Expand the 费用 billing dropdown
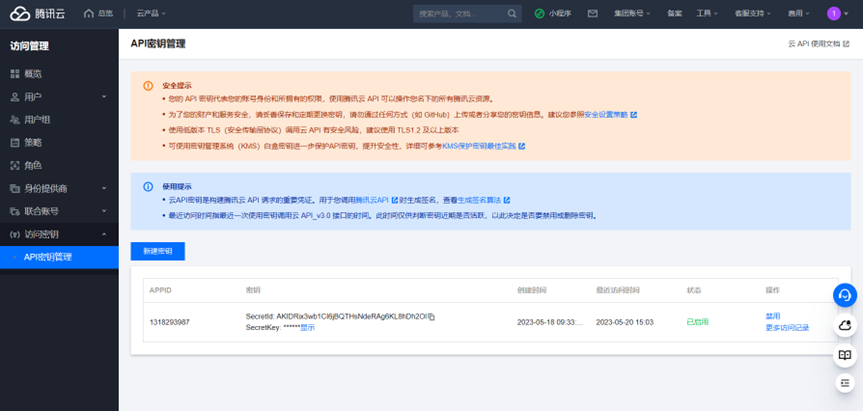The width and height of the screenshot is (863, 411). (798, 14)
